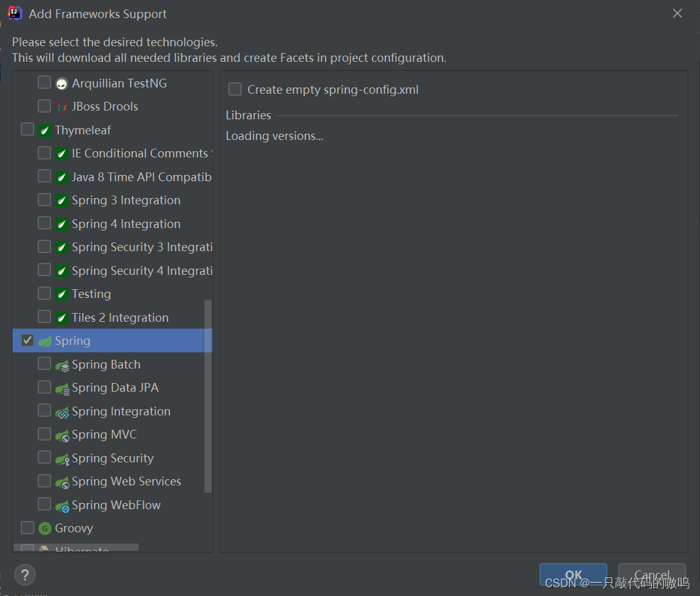Click the Spring WebFlow icon
This screenshot has height=596, width=700.
[x=62, y=506]
